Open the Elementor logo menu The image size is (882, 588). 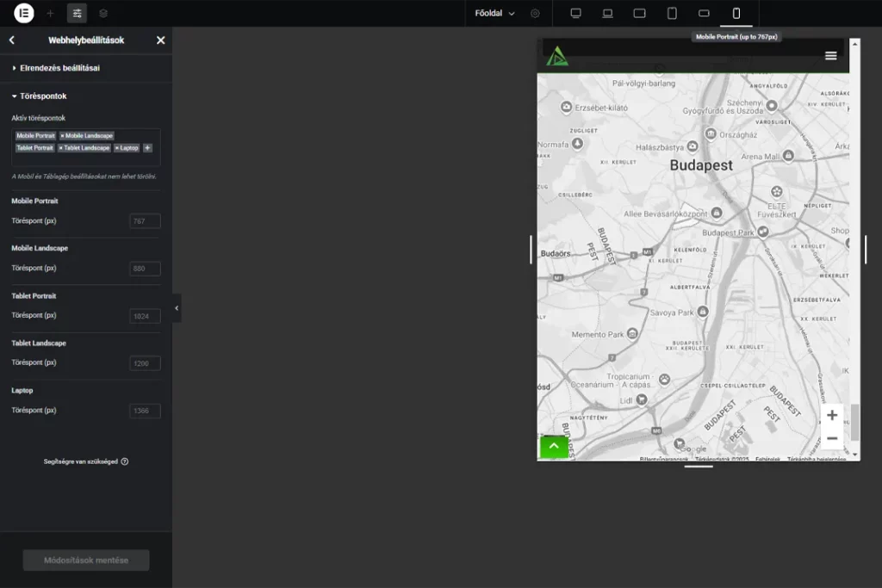coord(23,13)
